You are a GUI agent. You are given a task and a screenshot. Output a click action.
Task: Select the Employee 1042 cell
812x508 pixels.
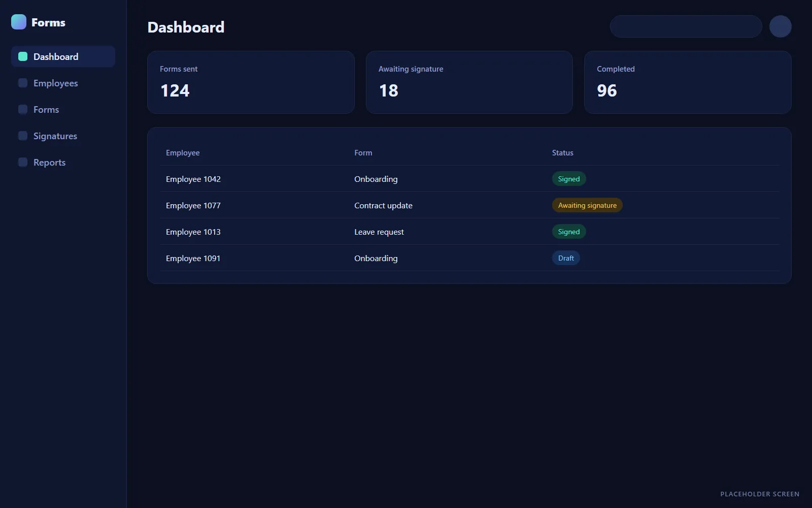[x=193, y=179]
